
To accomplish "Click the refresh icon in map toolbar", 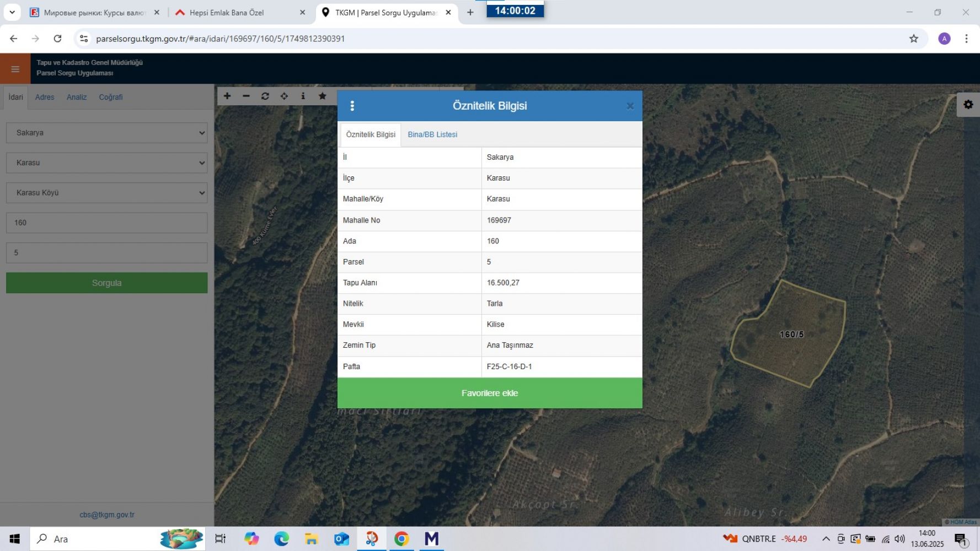I will [x=265, y=96].
